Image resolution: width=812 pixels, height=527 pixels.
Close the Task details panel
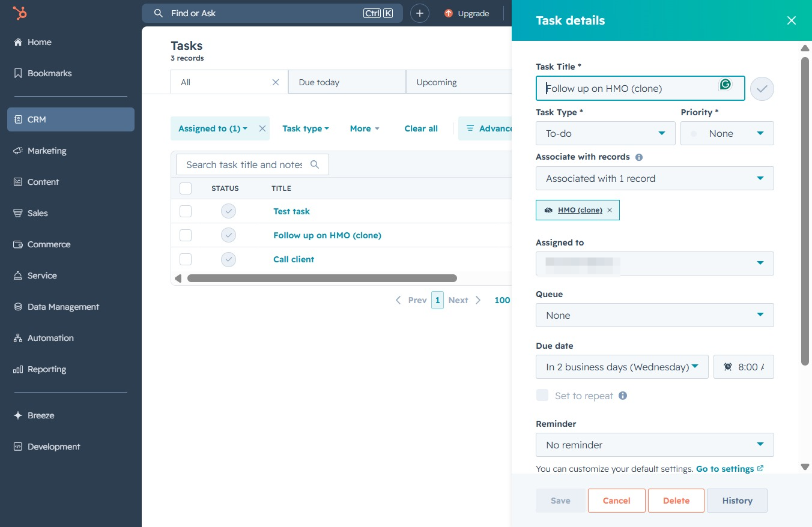coord(792,20)
